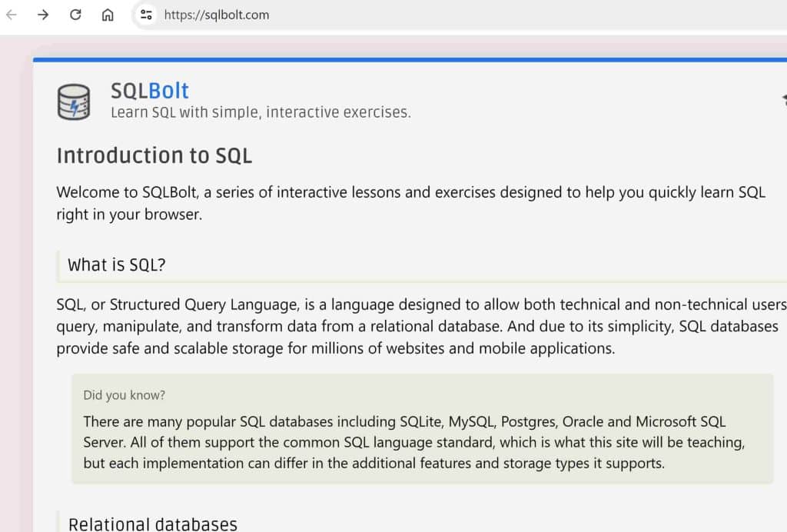
Task: Click the 'Relational databases' section heading
Action: (151, 524)
